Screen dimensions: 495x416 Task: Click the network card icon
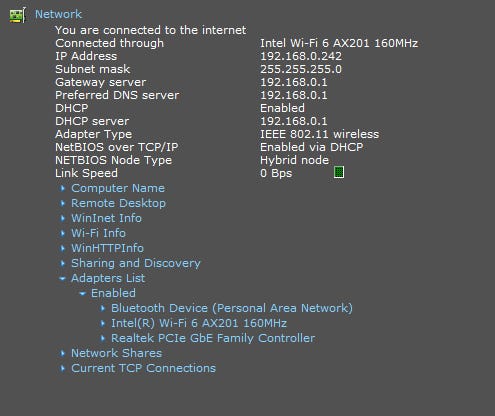pyautogui.click(x=17, y=15)
